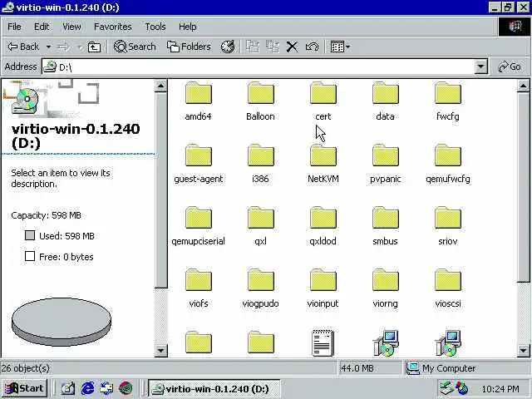The height and width of the screenshot is (399, 532).
Task: Click the first installer package icon
Action: click(386, 343)
